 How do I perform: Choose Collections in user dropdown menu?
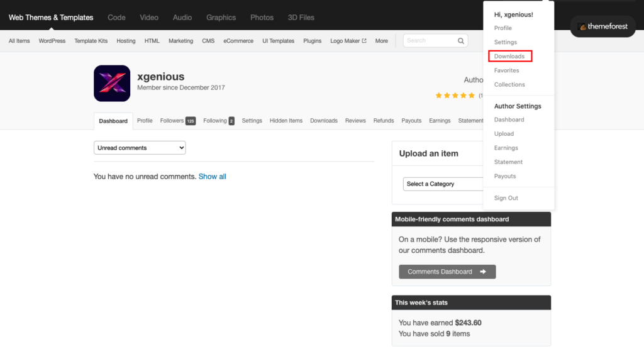tap(509, 85)
